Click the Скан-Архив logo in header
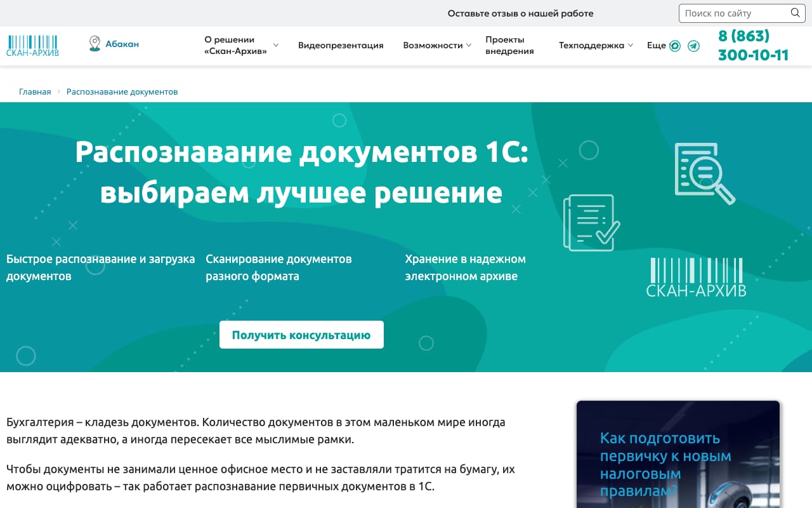This screenshot has height=508, width=812. pyautogui.click(x=32, y=45)
